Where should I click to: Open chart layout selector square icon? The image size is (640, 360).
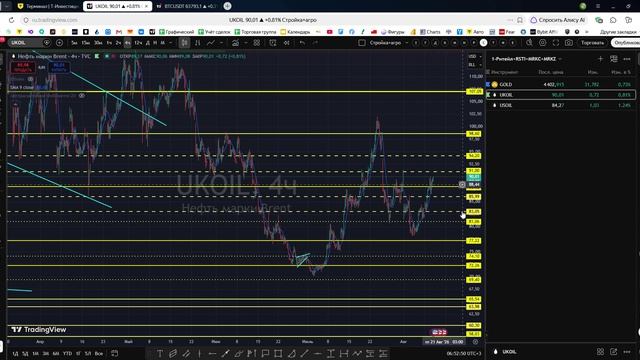click(362, 42)
